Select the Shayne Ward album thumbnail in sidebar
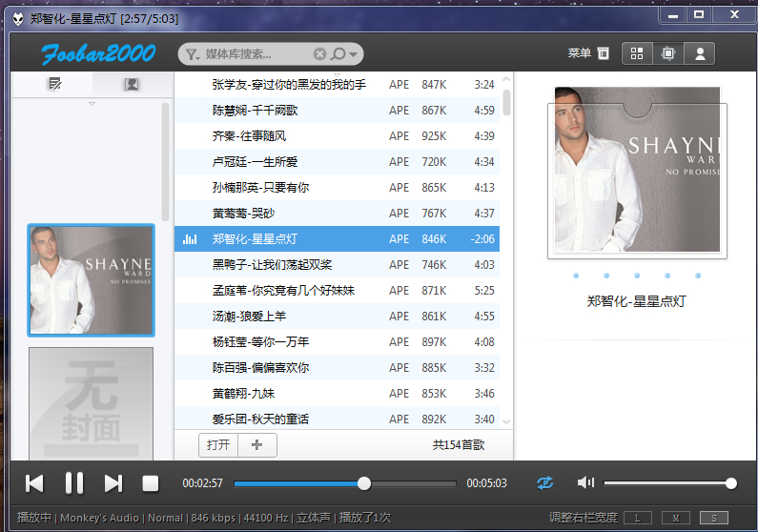Viewport: 758px width, 532px height. coord(91,280)
